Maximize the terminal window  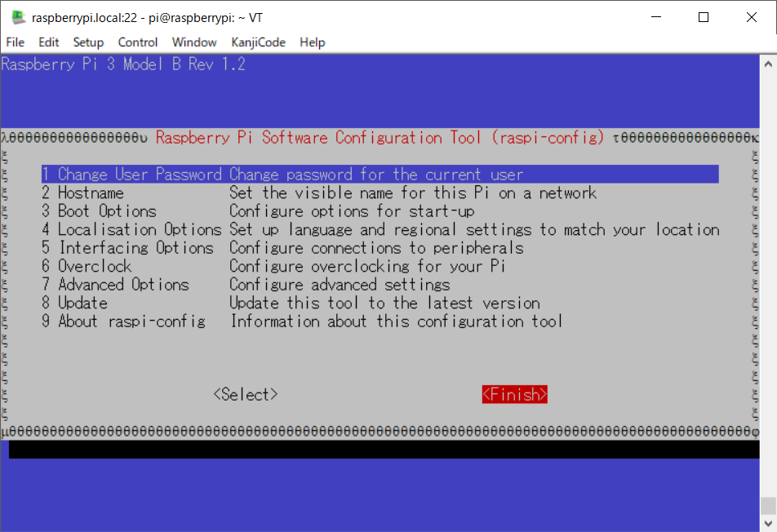(704, 17)
